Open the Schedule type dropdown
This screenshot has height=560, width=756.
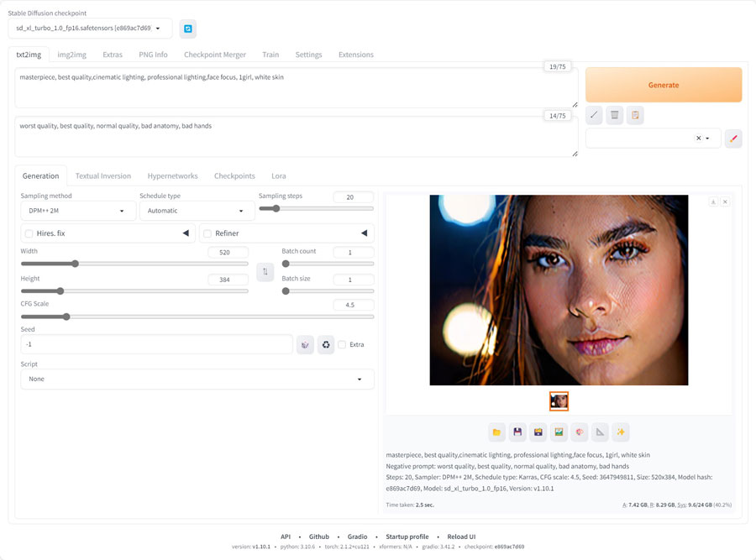pos(197,211)
